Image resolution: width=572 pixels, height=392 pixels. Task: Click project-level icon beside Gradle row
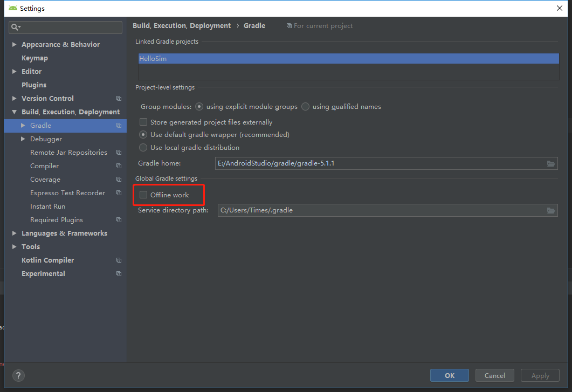click(x=119, y=126)
